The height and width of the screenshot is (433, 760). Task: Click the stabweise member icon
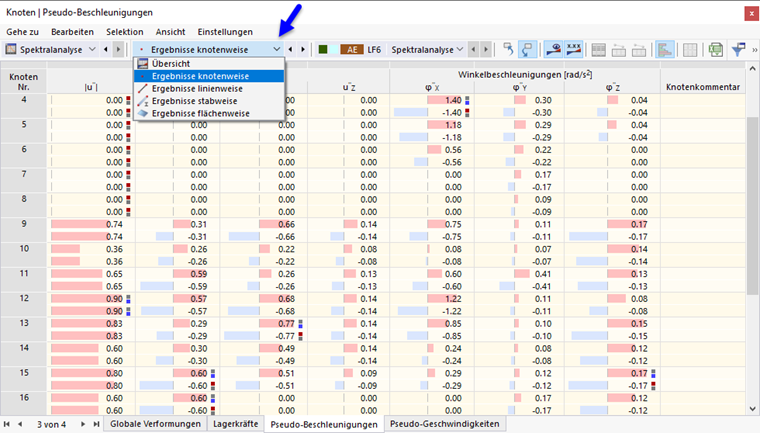click(142, 101)
